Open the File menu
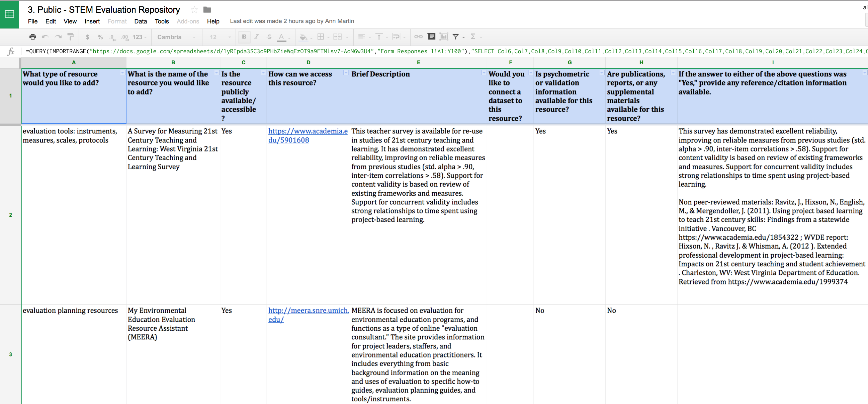868x404 pixels. pyautogui.click(x=33, y=21)
